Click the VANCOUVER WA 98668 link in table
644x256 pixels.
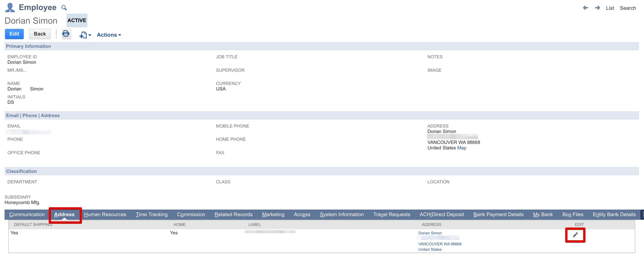click(x=440, y=244)
